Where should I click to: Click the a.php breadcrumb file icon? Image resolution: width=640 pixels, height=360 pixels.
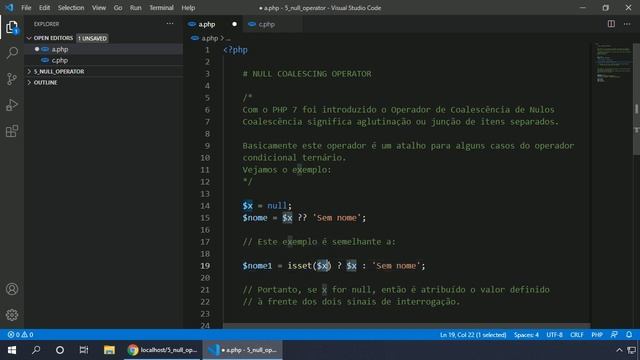click(195, 38)
